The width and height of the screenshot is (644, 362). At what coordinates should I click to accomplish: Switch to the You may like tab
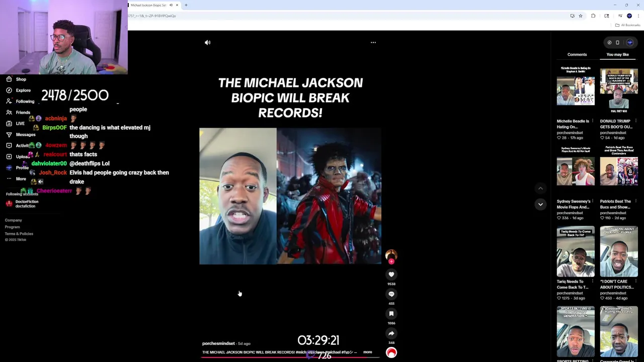pos(618,54)
